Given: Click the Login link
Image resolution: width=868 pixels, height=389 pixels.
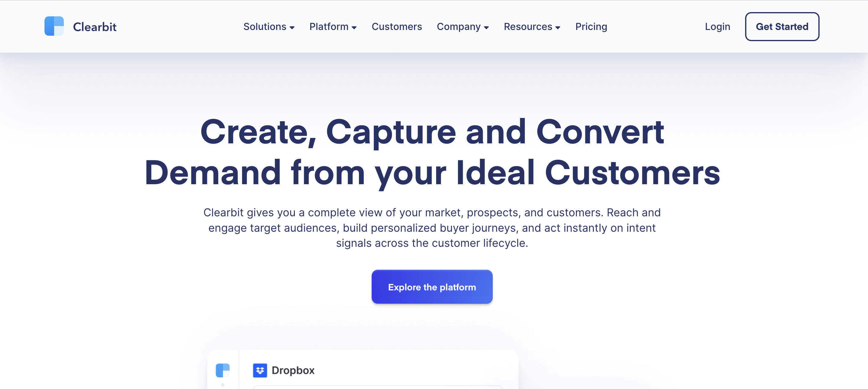Looking at the screenshot, I should 717,27.
